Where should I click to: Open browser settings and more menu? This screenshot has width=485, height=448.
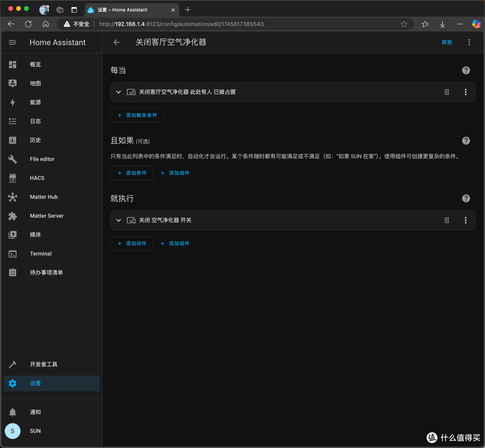pyautogui.click(x=460, y=24)
